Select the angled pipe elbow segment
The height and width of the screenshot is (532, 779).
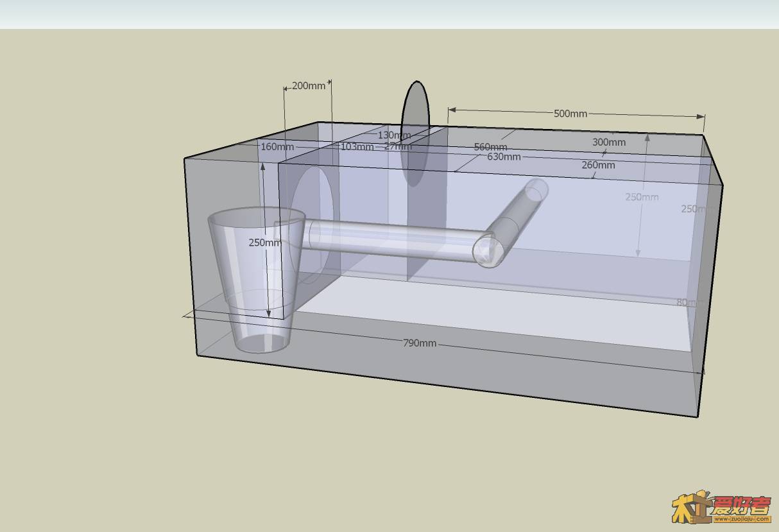click(511, 223)
